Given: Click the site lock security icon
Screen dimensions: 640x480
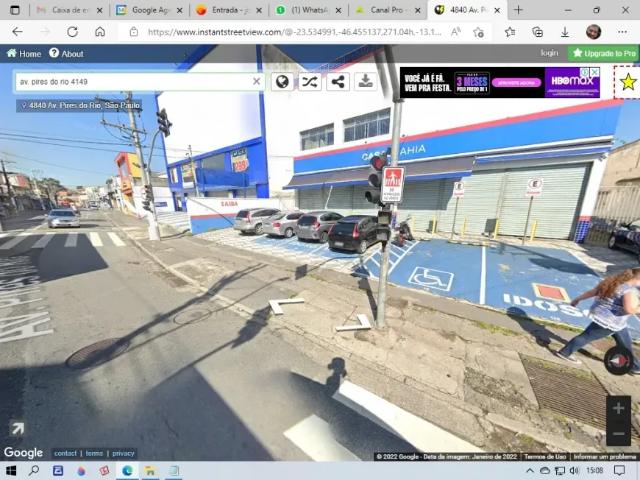Looking at the screenshot, I should [x=133, y=31].
